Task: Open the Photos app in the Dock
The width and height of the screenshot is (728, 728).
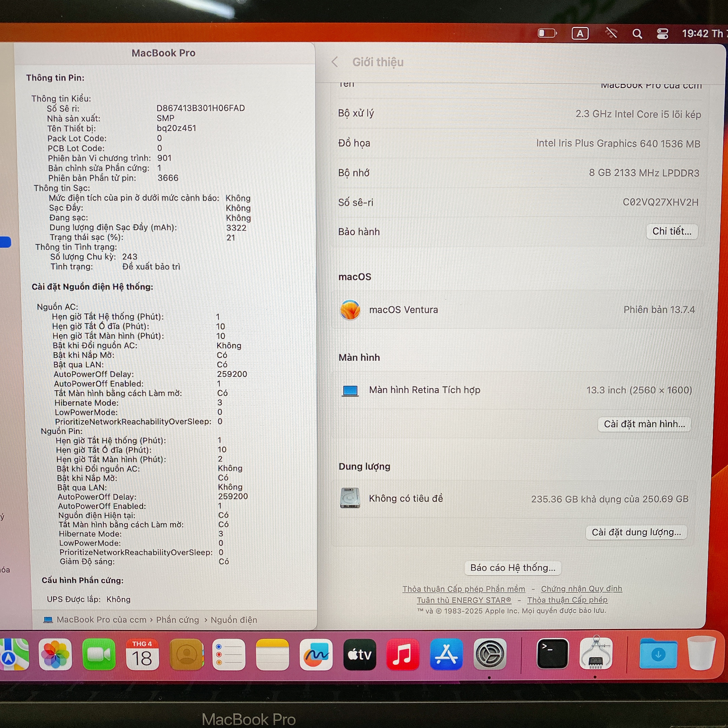Action: (x=55, y=655)
